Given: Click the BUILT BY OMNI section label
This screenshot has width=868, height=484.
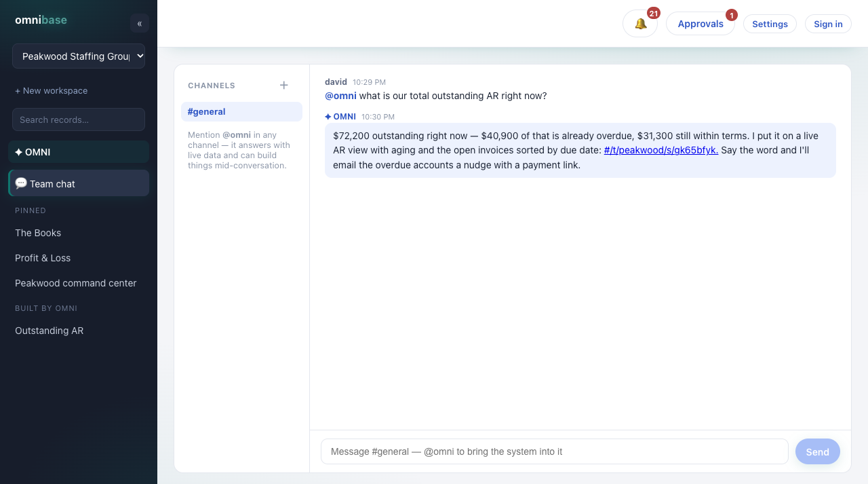Looking at the screenshot, I should 46,308.
